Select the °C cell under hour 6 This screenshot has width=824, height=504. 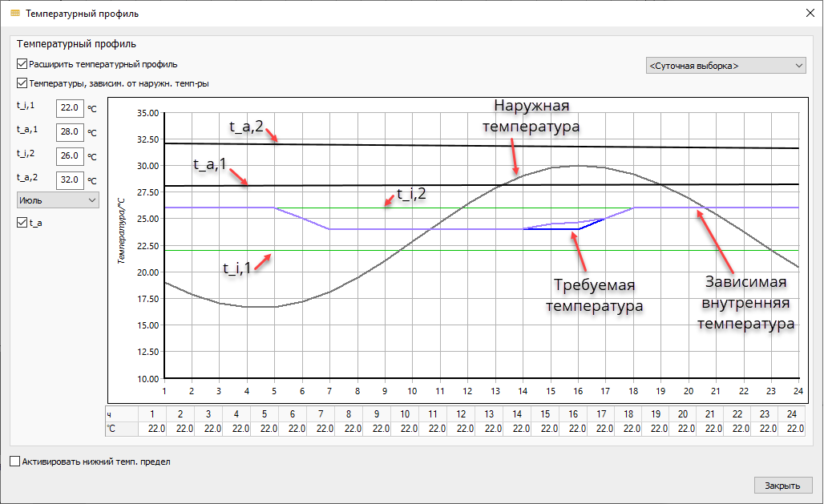point(293,429)
